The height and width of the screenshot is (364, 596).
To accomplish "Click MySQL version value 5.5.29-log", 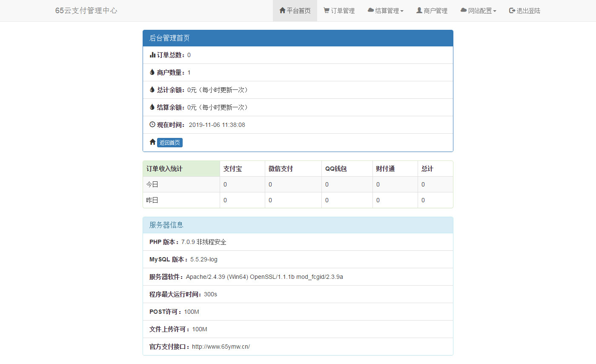I will (x=204, y=259).
